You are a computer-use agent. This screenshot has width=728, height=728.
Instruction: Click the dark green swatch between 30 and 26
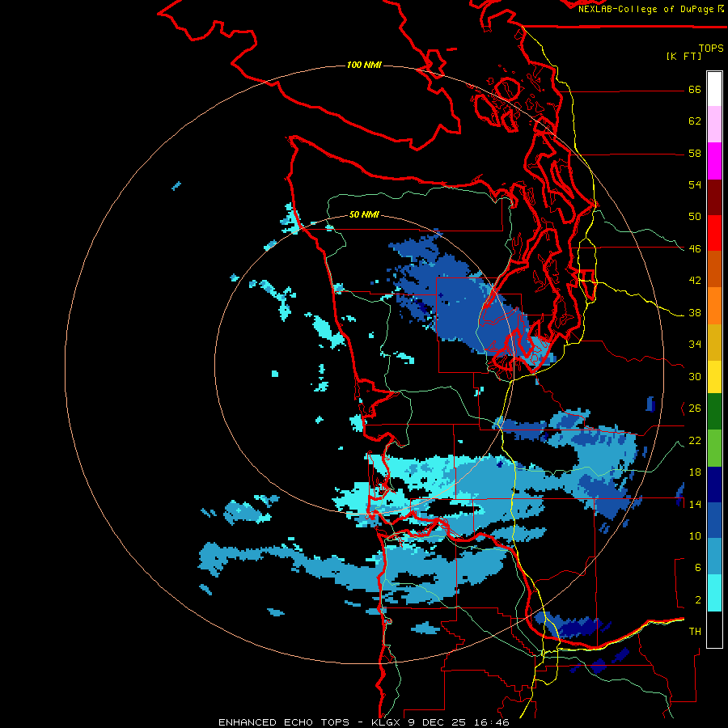click(714, 412)
